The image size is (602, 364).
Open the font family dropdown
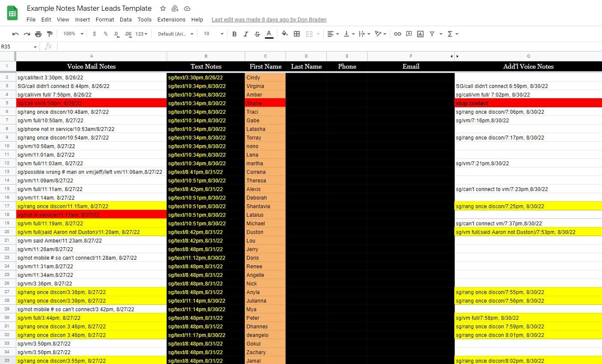[x=176, y=34]
